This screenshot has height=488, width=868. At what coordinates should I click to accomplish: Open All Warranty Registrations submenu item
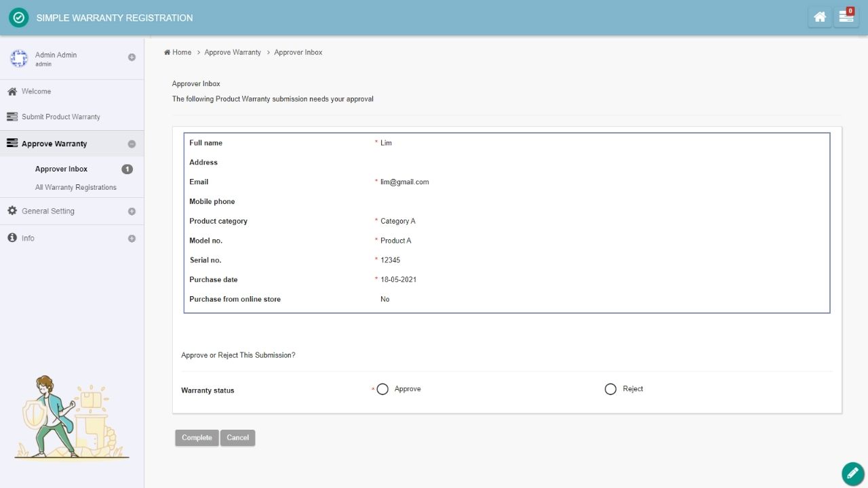(x=75, y=187)
